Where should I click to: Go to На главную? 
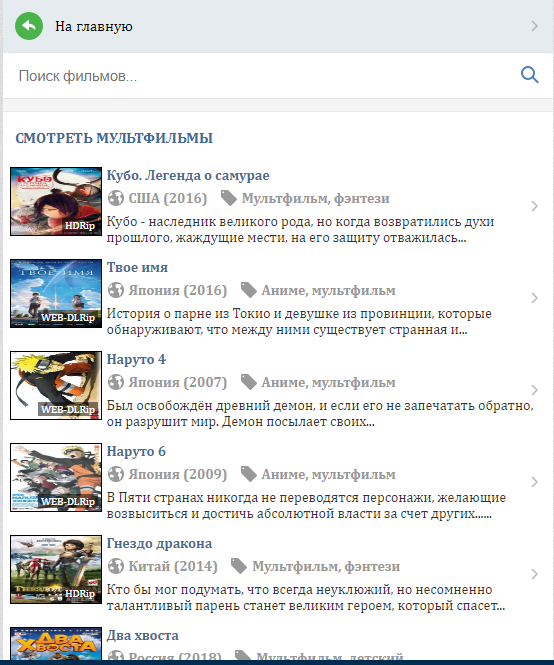pos(94,26)
